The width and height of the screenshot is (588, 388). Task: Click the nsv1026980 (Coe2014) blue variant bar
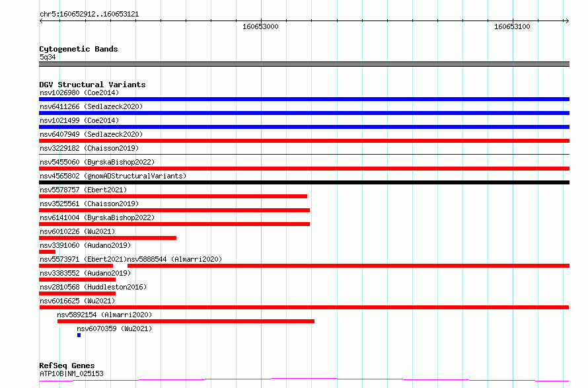(304, 99)
